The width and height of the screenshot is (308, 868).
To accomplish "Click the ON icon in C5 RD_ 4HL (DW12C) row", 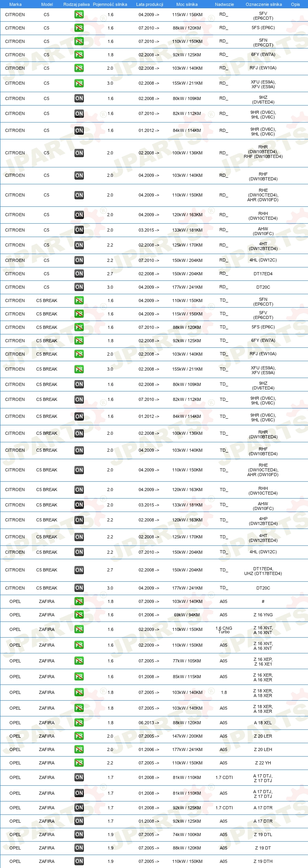I will 79,260.
